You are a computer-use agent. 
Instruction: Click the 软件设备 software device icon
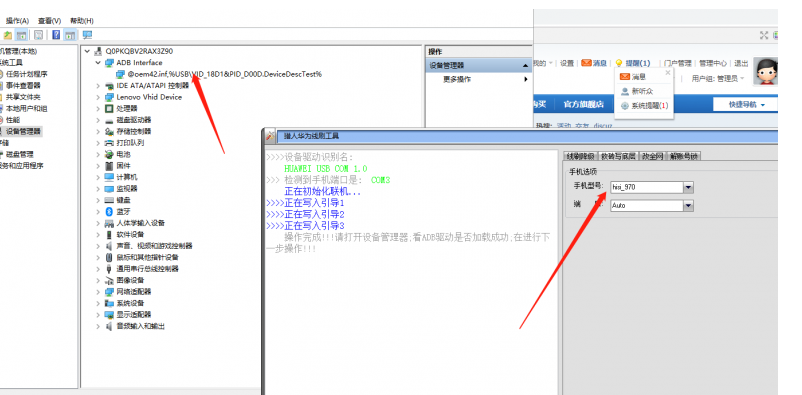pyautogui.click(x=108, y=234)
